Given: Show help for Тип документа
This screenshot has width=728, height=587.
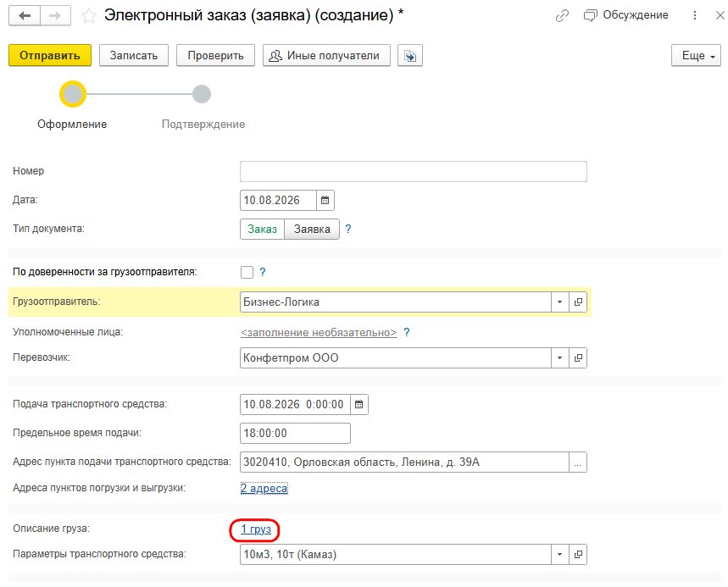Looking at the screenshot, I should 348,229.
